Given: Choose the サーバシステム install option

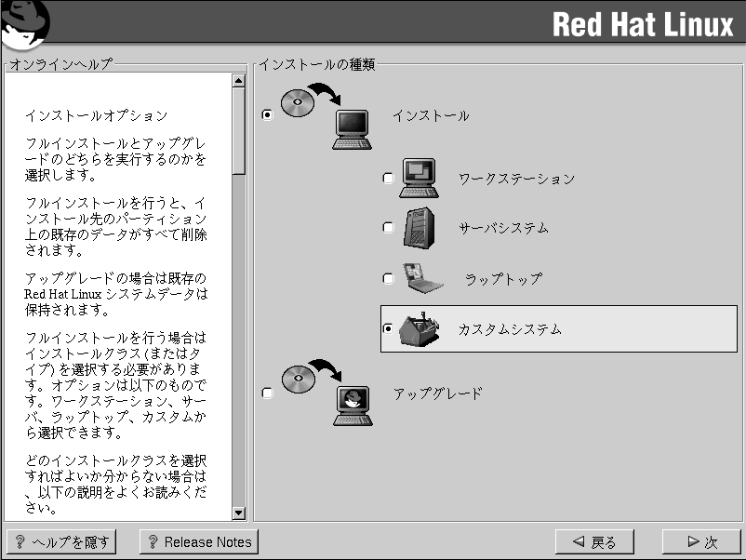Looking at the screenshot, I should click(x=389, y=228).
